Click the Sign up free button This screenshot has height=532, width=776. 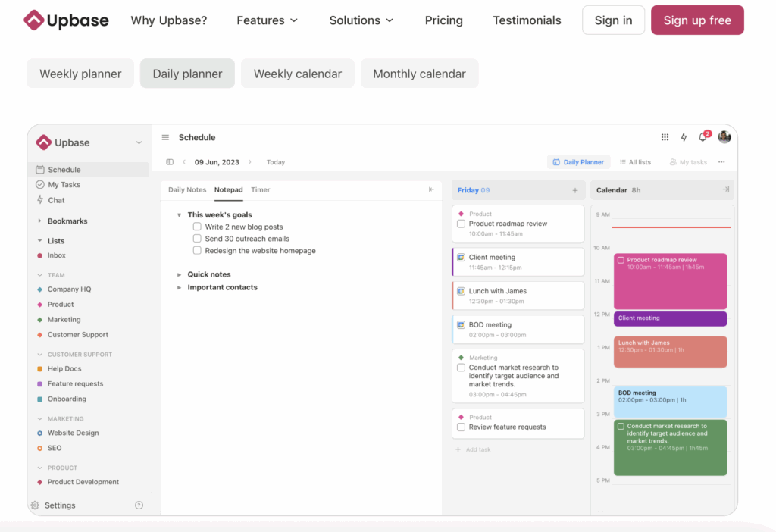point(697,20)
